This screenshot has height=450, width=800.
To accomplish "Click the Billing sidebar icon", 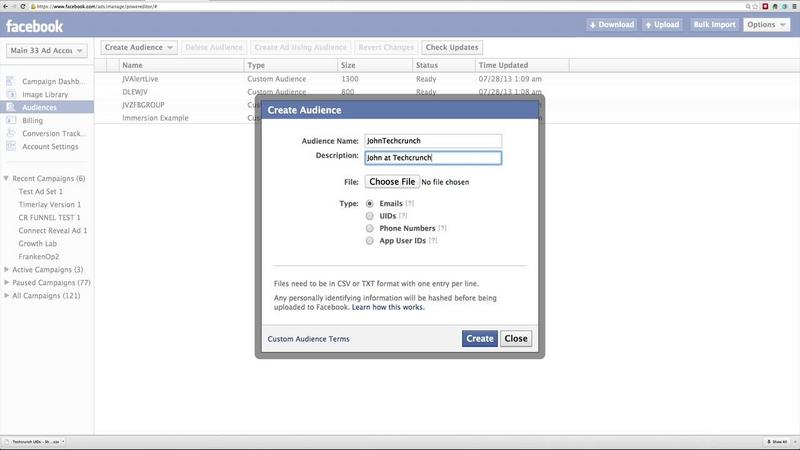I will (10, 120).
